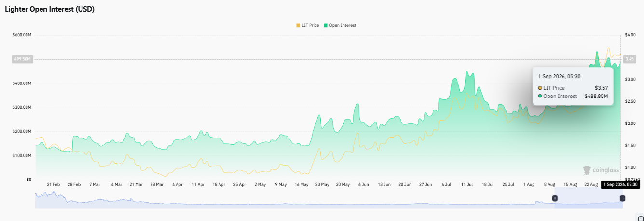Click the $1.50 right axis label
The image size is (644, 221).
[630, 145]
